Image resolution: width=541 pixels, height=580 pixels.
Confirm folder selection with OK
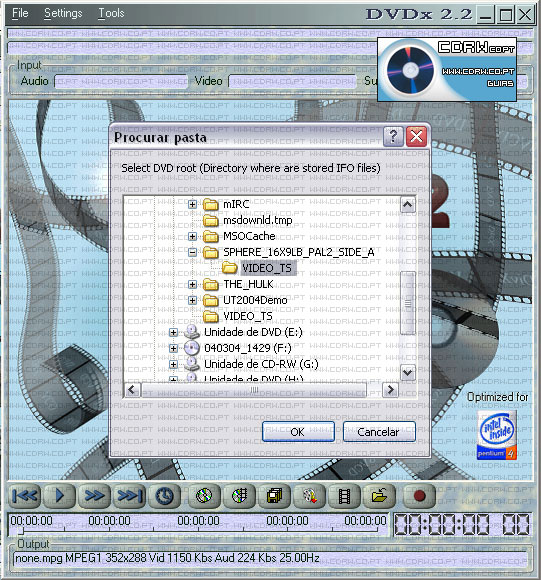pos(298,432)
